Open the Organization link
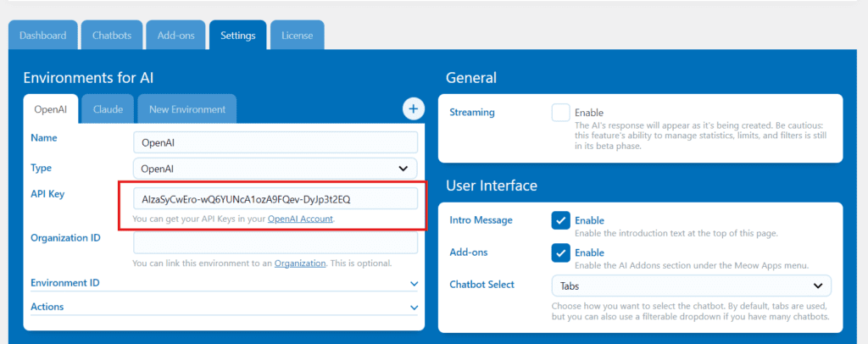 tap(300, 264)
